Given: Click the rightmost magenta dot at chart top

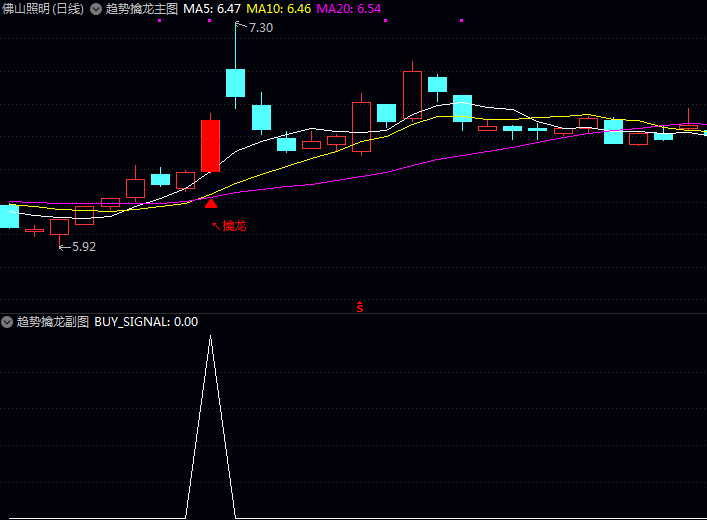Looking at the screenshot, I should pos(460,21).
